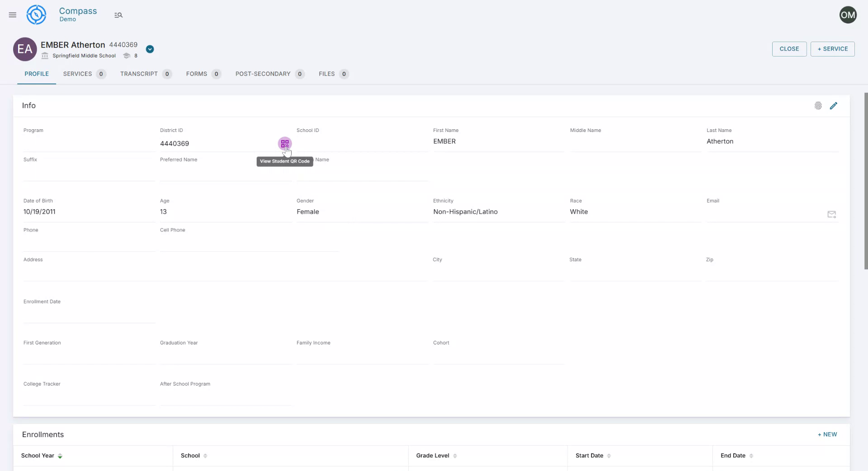The height and width of the screenshot is (471, 868).
Task: Click the Compass logo
Action: (x=36, y=14)
